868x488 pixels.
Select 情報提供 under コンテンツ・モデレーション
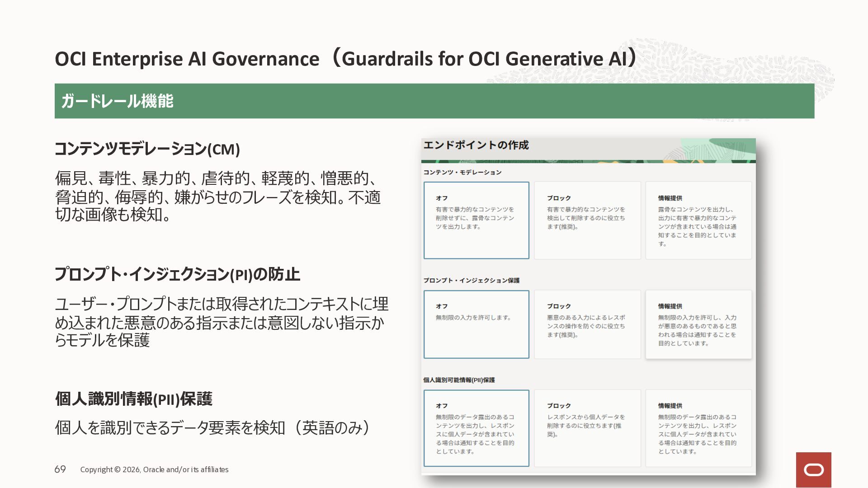pos(698,221)
